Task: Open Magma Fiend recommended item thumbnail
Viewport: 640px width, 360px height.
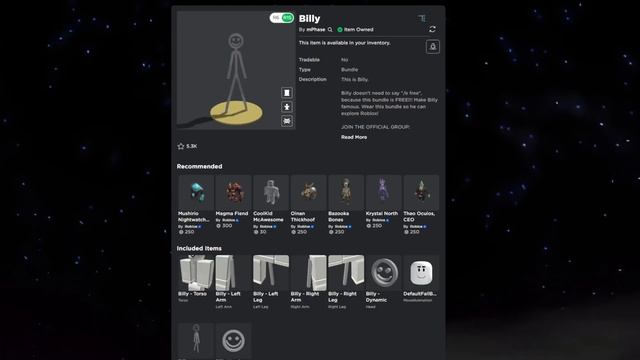Action: [x=233, y=192]
